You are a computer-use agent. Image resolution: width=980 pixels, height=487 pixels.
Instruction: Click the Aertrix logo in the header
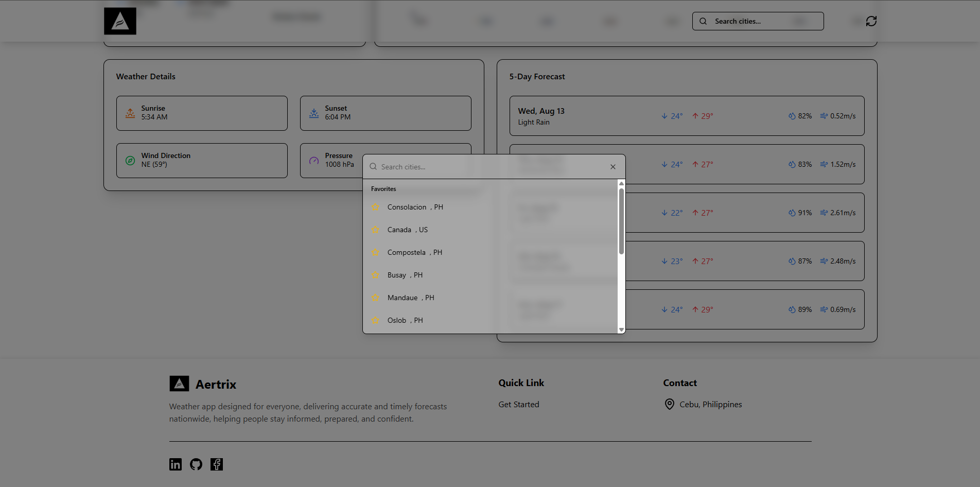(120, 21)
